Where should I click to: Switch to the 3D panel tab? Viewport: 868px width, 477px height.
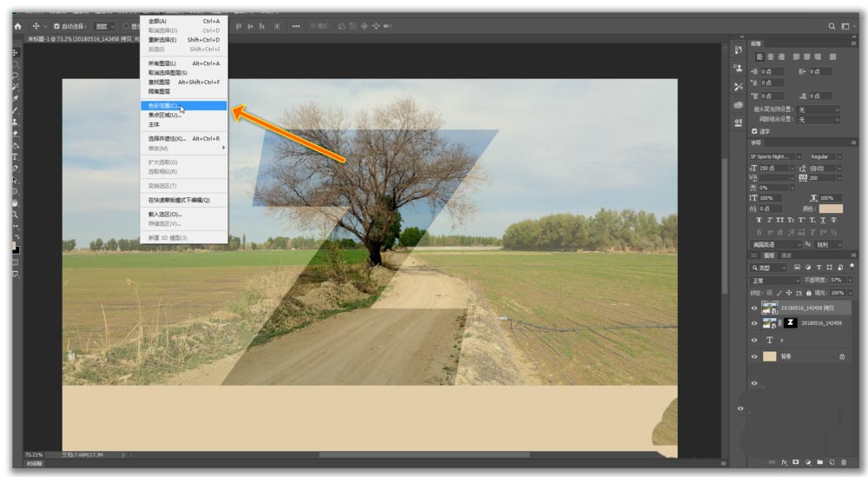click(x=753, y=255)
